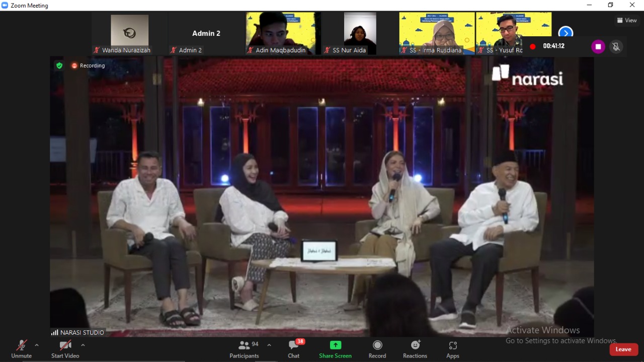Image resolution: width=644 pixels, height=362 pixels.
Task: Open the Apps panel
Action: point(453,349)
